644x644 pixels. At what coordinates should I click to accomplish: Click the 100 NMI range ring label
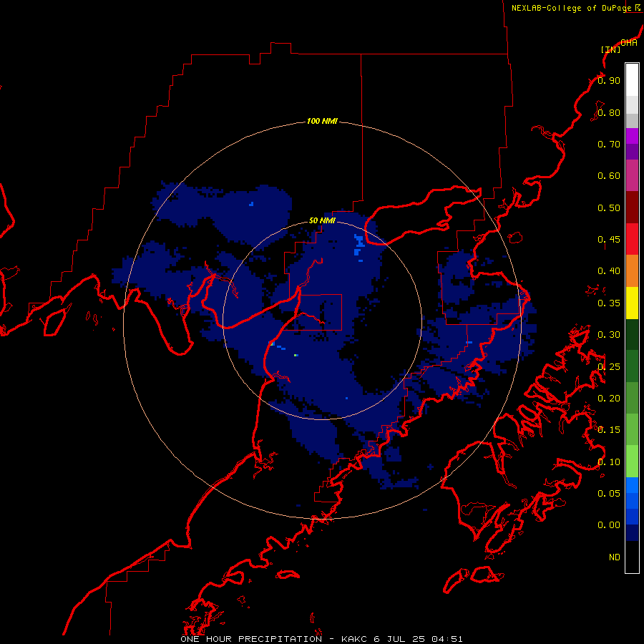[x=322, y=121]
